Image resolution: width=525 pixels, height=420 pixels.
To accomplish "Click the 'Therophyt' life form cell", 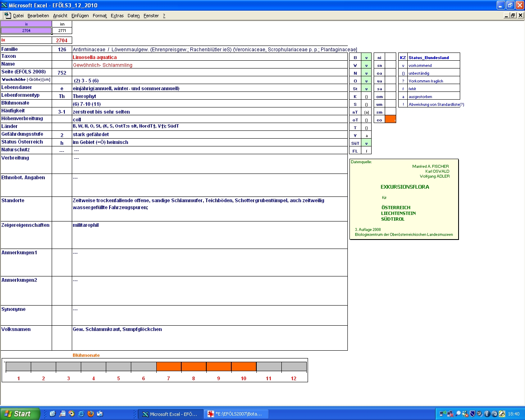I will coord(210,96).
